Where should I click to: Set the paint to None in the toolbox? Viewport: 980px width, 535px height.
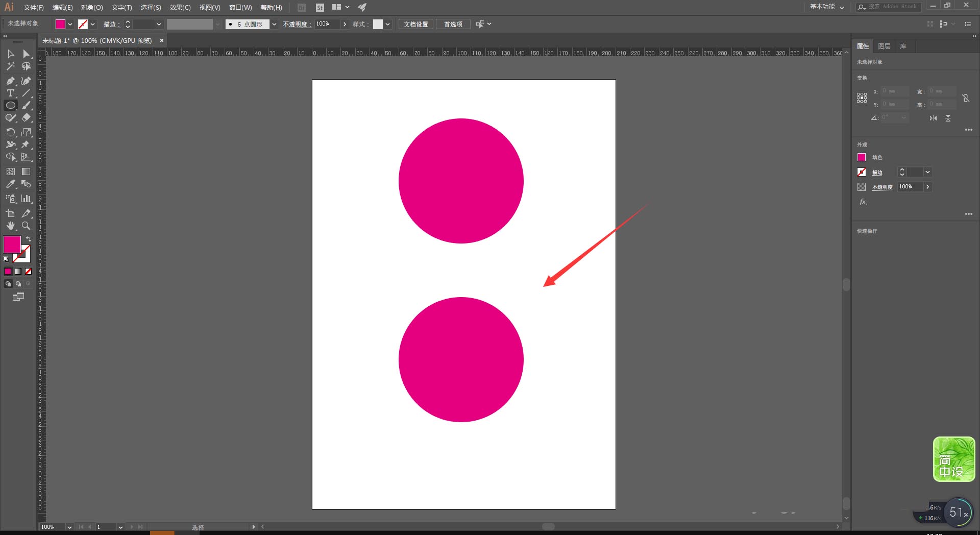tap(29, 272)
